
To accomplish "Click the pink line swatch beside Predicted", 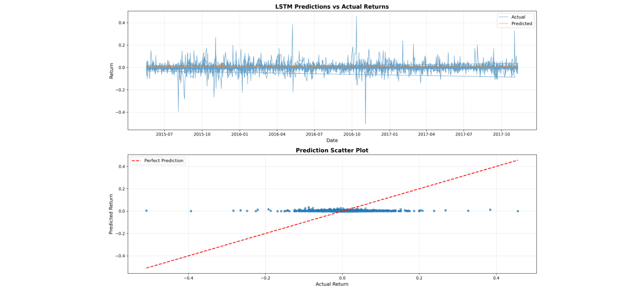I will tap(503, 24).
